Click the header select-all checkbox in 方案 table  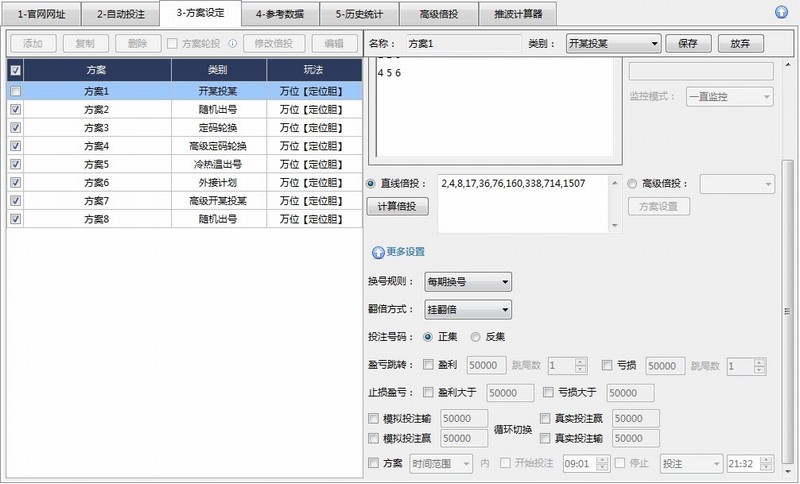15,70
